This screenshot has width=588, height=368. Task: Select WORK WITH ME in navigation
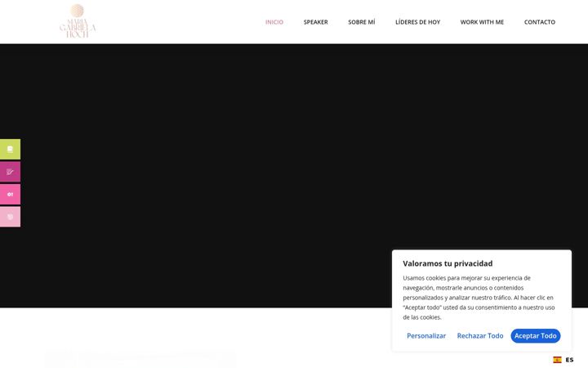[483, 22]
